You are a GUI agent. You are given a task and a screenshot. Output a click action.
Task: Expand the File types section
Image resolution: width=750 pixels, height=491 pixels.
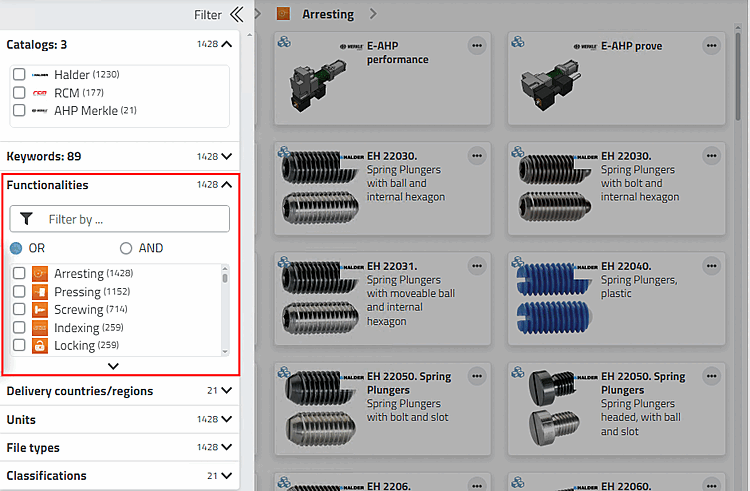point(227,447)
